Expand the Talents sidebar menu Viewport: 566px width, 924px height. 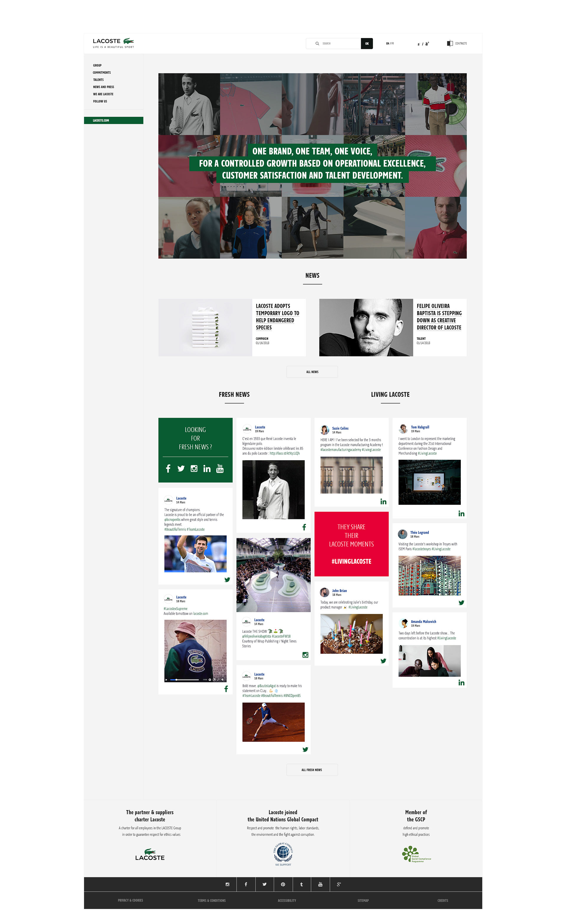(98, 80)
